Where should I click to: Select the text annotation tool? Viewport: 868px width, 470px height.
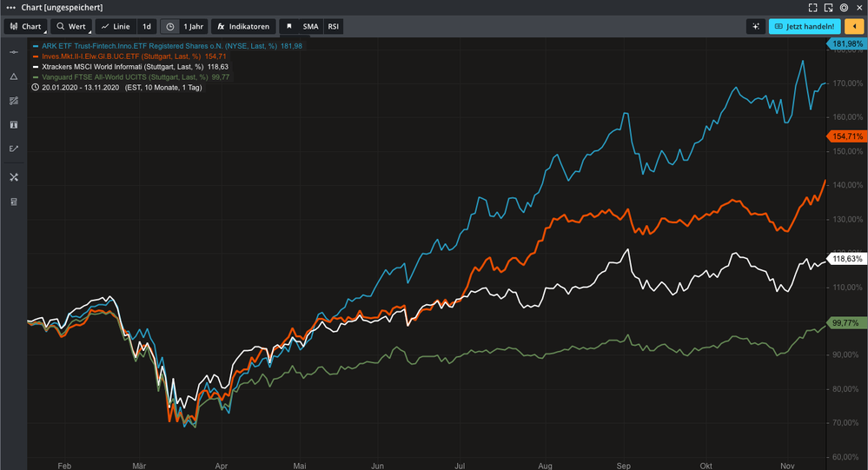pos(13,125)
